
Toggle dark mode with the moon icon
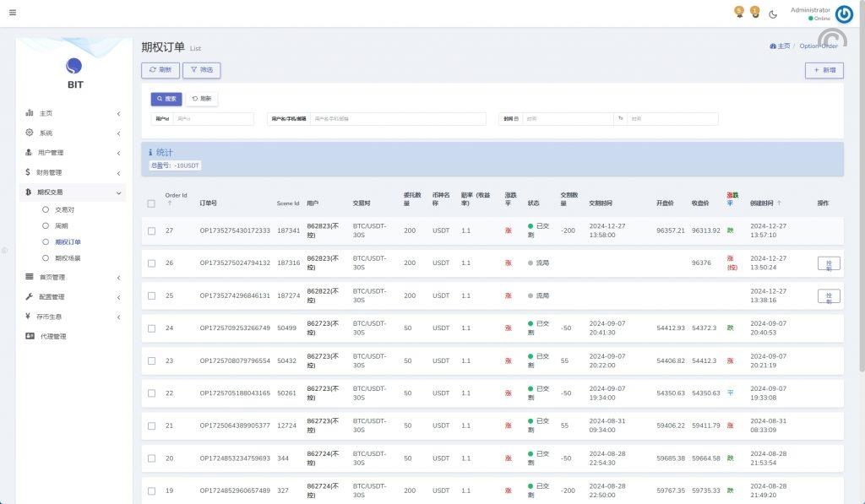(773, 14)
